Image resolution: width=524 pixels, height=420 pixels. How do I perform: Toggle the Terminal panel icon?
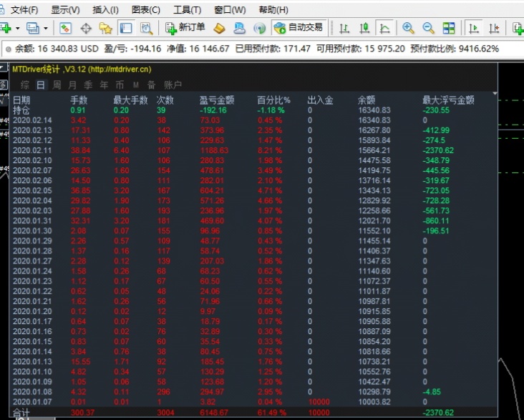(126, 28)
